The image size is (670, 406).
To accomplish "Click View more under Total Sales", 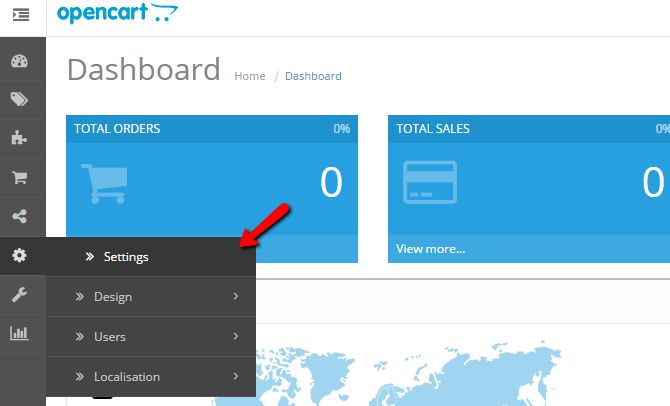I will 431,249.
